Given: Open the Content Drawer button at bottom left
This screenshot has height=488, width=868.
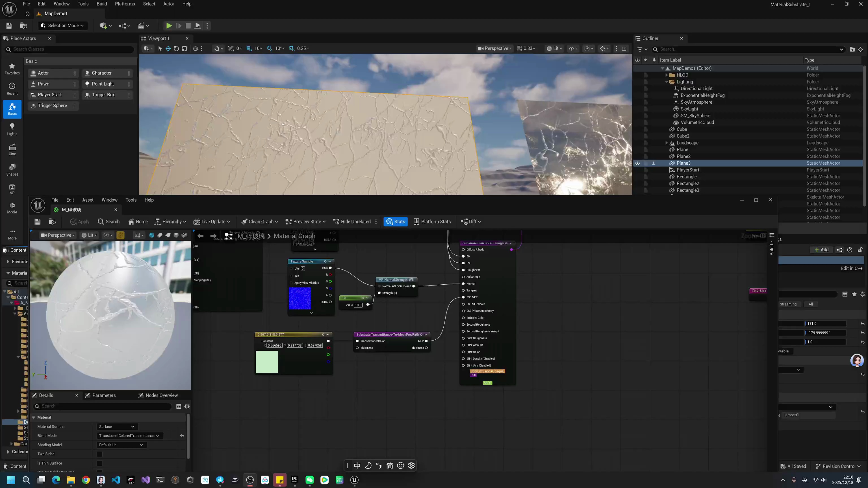Looking at the screenshot, I should [x=15, y=467].
